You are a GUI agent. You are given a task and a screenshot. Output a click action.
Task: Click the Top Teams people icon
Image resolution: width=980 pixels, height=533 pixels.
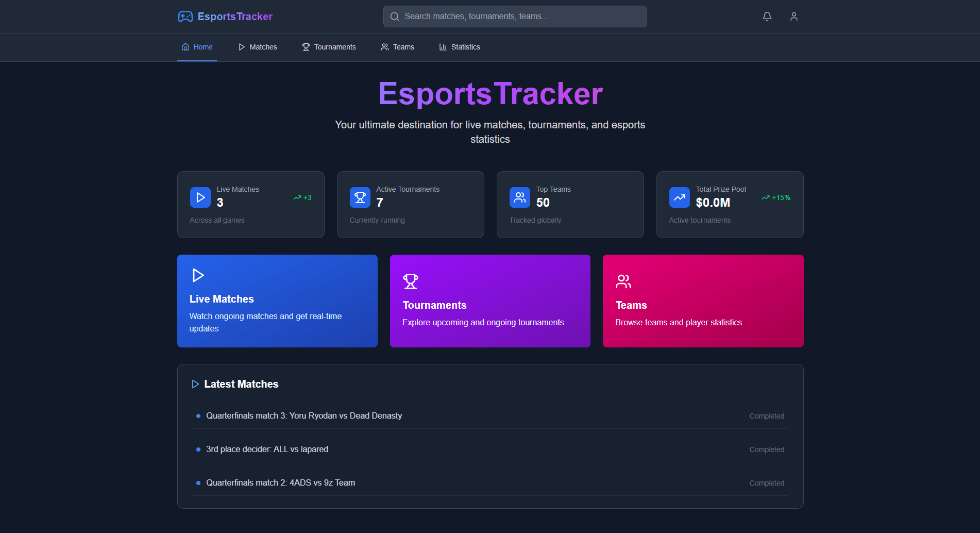tap(519, 197)
